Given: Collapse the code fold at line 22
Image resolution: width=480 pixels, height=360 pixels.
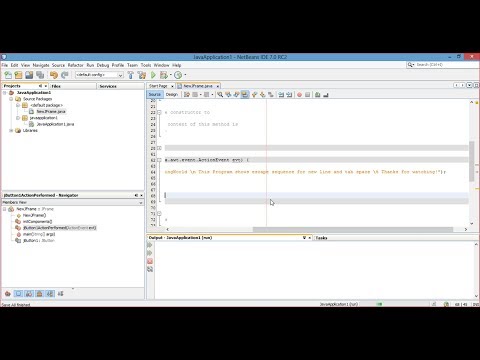Looking at the screenshot, I should pyautogui.click(x=159, y=113).
